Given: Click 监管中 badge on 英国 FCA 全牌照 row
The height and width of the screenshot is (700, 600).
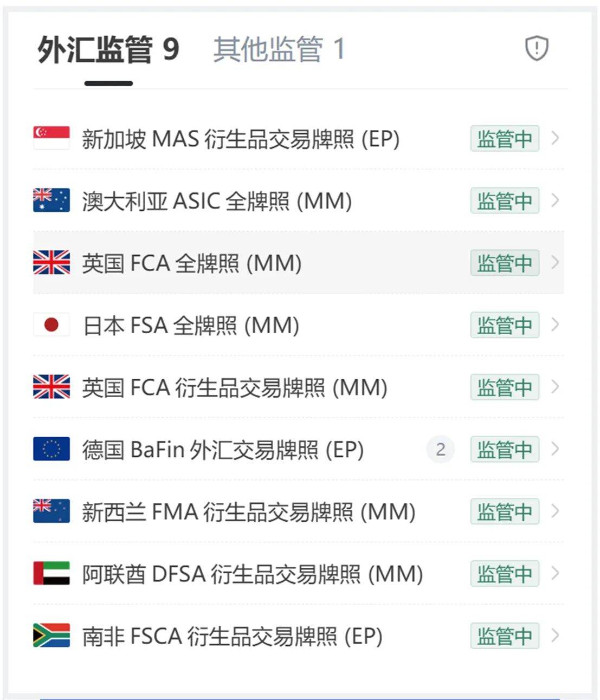Looking at the screenshot, I should pos(505,263).
